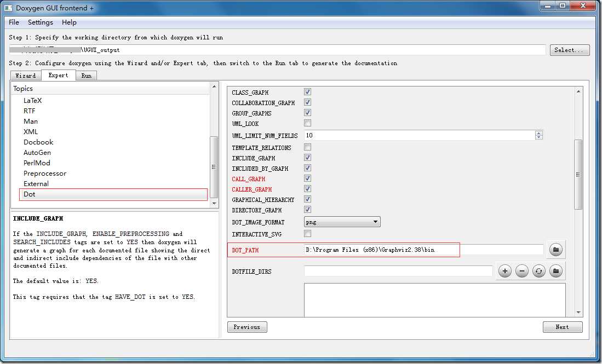This screenshot has width=602, height=364.
Task: Add entry to DOTFILE_DIRS with plus icon
Action: tap(505, 271)
